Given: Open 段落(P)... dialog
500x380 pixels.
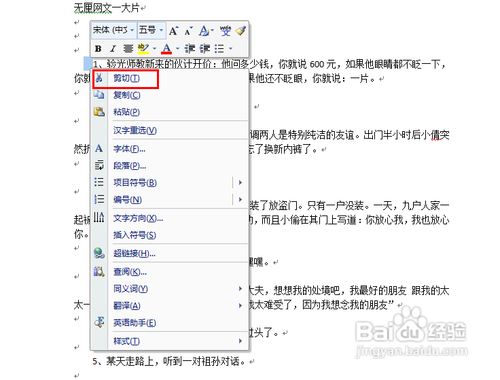Looking at the screenshot, I should click(x=170, y=166).
